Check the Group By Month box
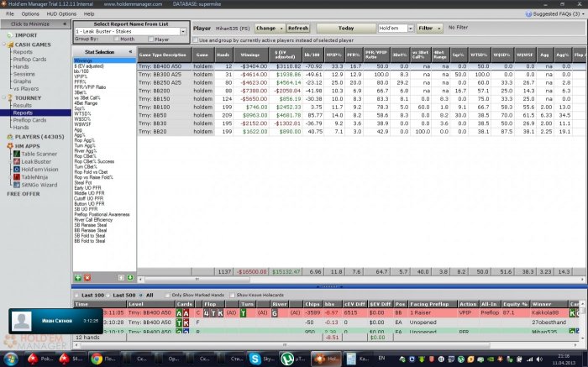The width and height of the screenshot is (588, 367). [117, 39]
